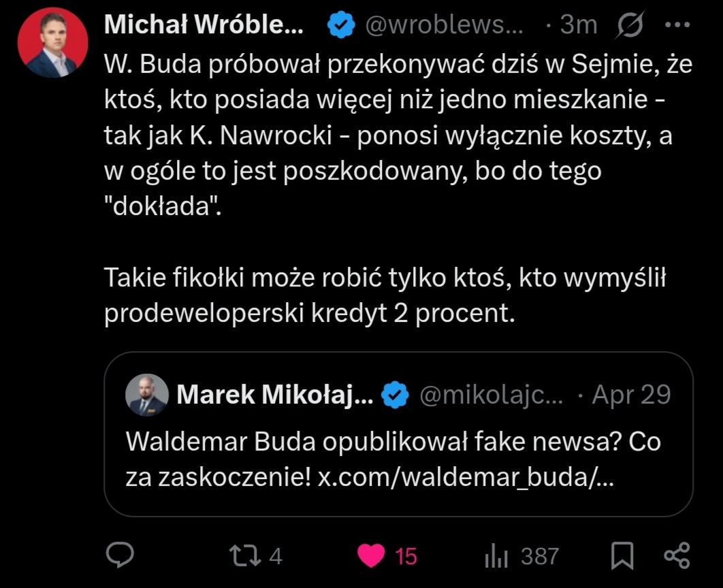Unlike the post via the pink heart

[372, 555]
